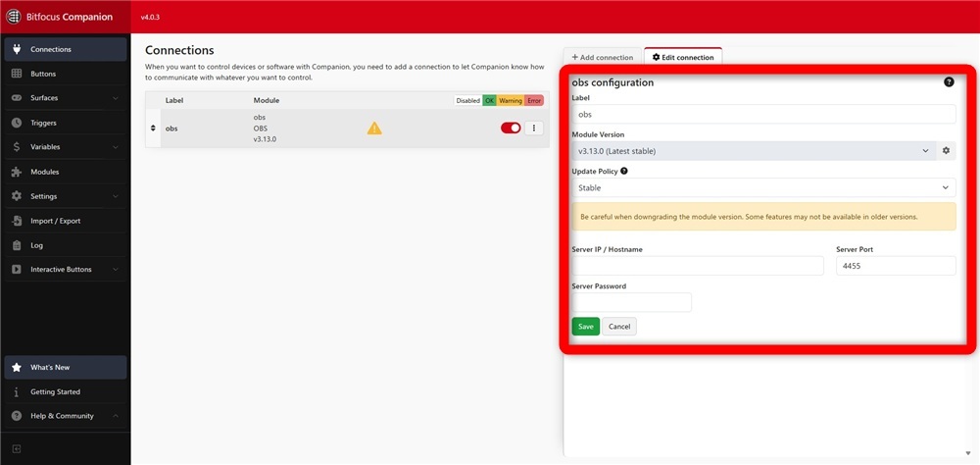Open Import / Export in the sidebar
Image resolution: width=980 pixels, height=465 pixels.
pos(65,221)
